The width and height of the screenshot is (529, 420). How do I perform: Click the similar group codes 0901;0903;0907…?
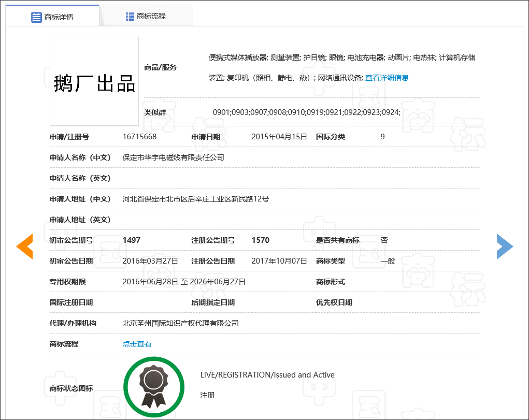[x=306, y=112]
